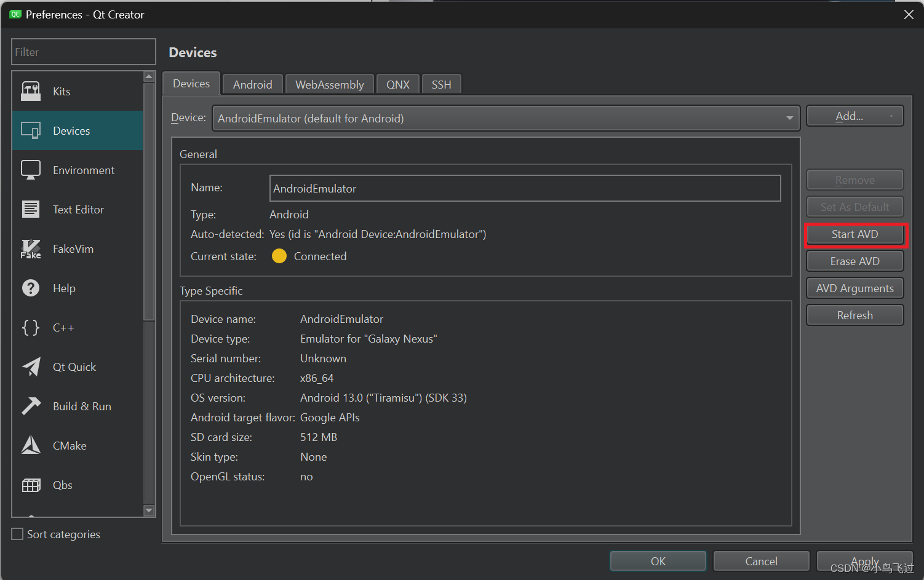Confirm with the OK button
The width and height of the screenshot is (924, 580).
click(658, 561)
